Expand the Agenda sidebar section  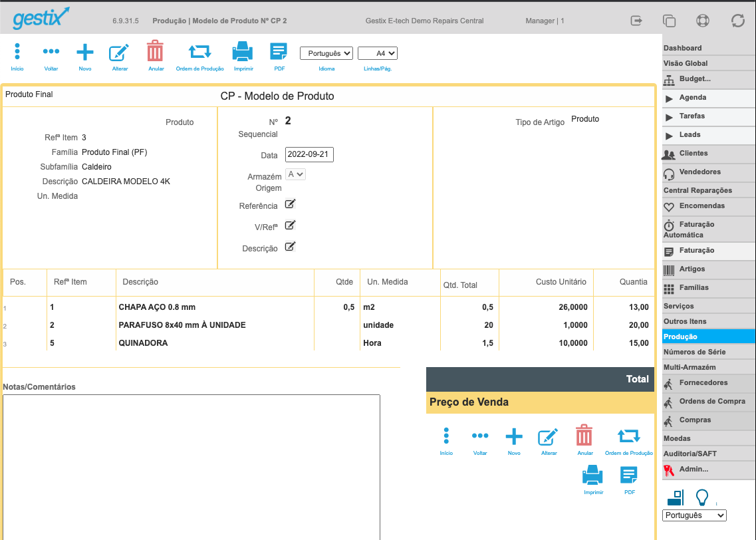[708, 98]
